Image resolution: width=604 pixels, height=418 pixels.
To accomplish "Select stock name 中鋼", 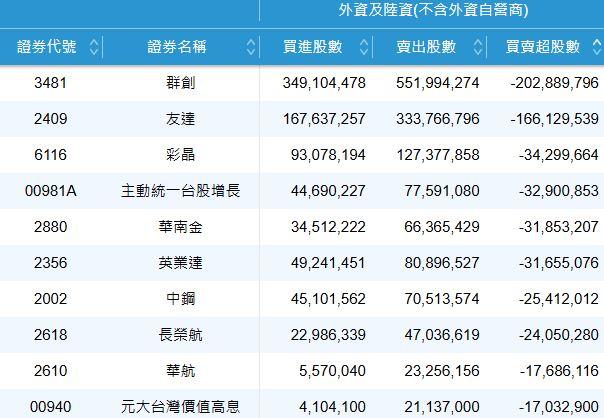I will [181, 299].
